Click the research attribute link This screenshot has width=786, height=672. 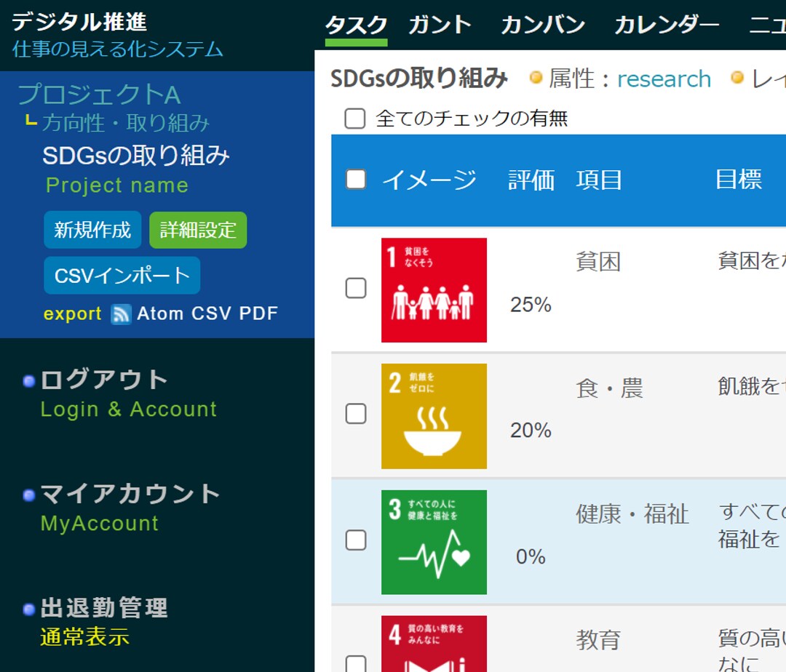(664, 79)
